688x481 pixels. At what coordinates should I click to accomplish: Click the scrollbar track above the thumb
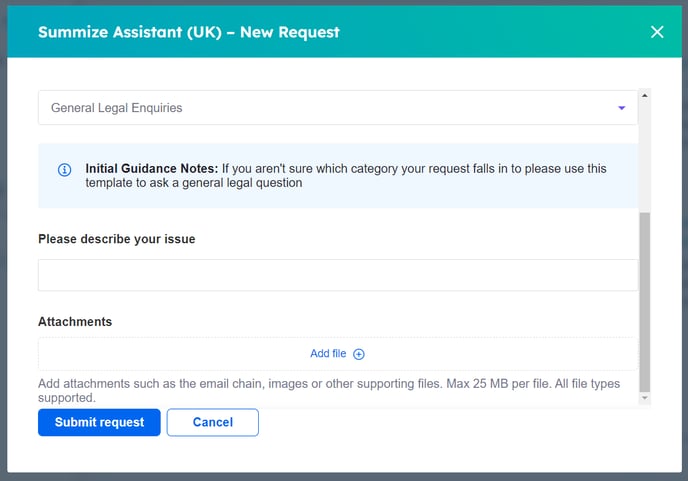pyautogui.click(x=644, y=150)
